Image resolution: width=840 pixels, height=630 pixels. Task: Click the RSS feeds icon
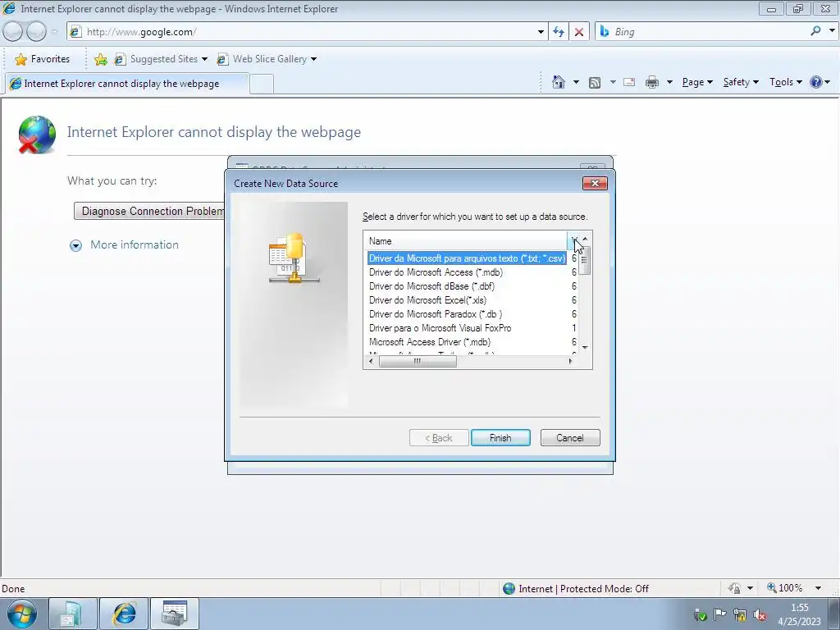[x=594, y=83]
